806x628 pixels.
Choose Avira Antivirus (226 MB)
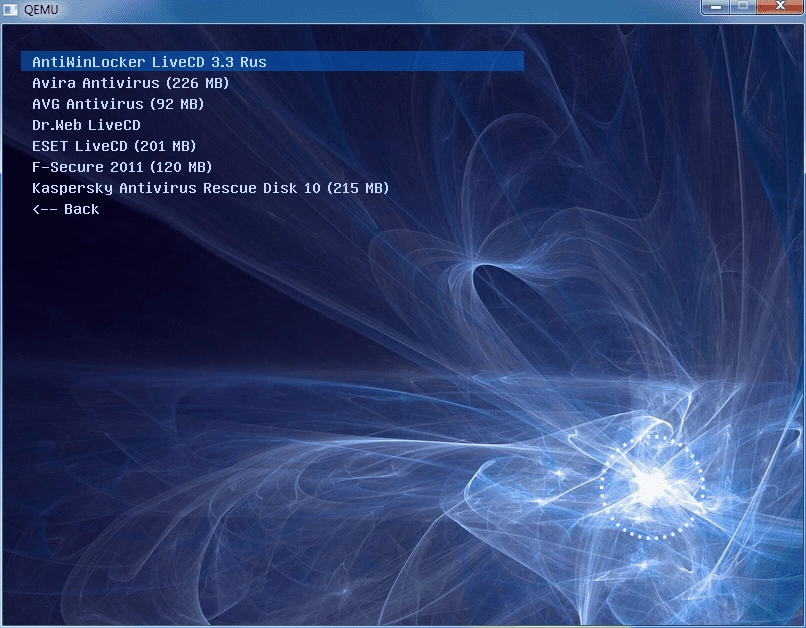[131, 83]
